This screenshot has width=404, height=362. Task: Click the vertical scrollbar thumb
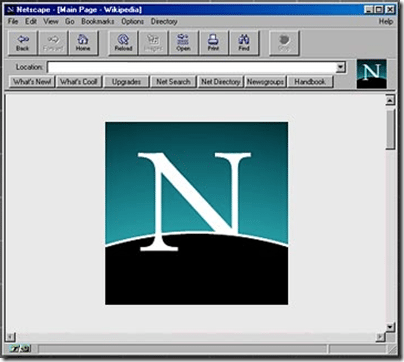click(390, 129)
